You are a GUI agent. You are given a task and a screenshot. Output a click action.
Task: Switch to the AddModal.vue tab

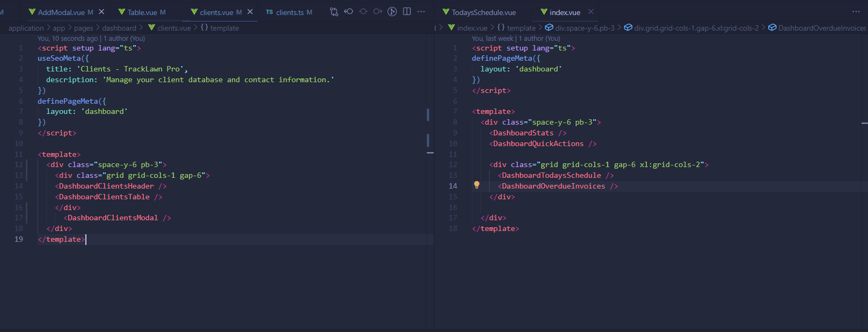pyautogui.click(x=60, y=12)
